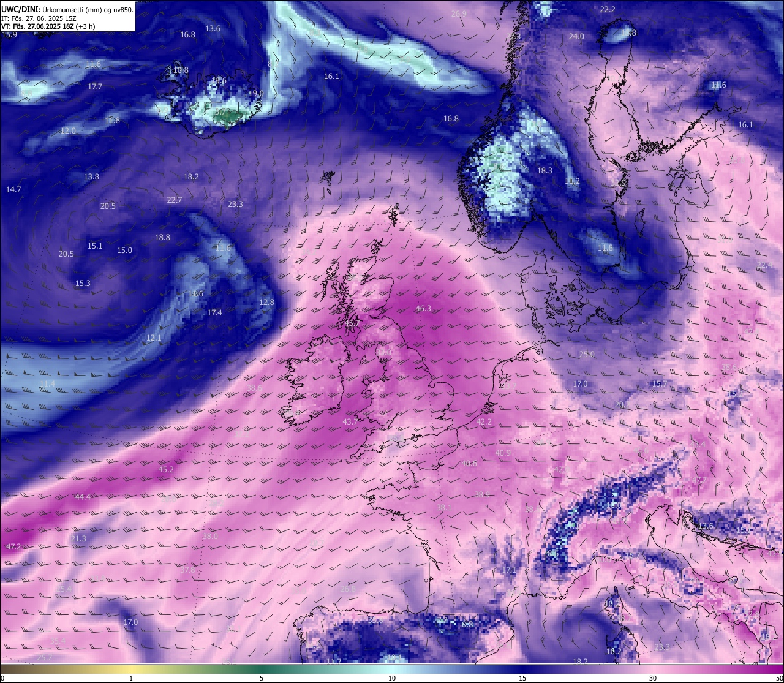The height and width of the screenshot is (683, 784).
Task: Click the 22.7 value label
Action: tap(175, 200)
